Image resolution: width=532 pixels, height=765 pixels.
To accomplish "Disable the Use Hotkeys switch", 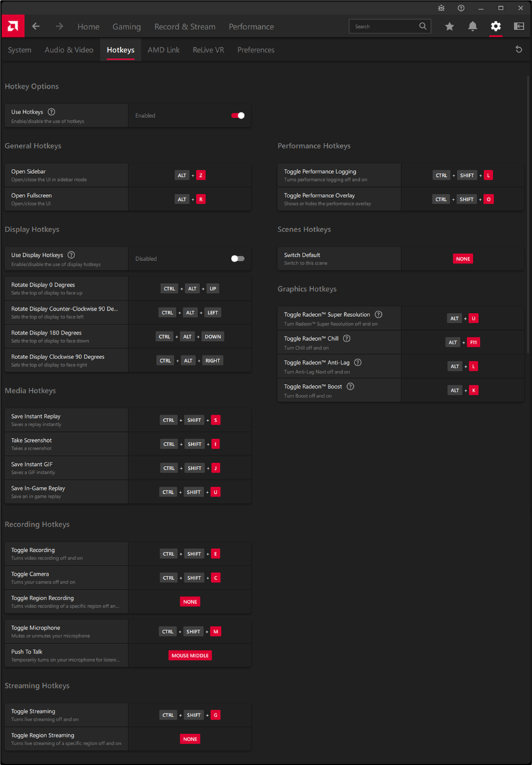I will click(x=238, y=115).
